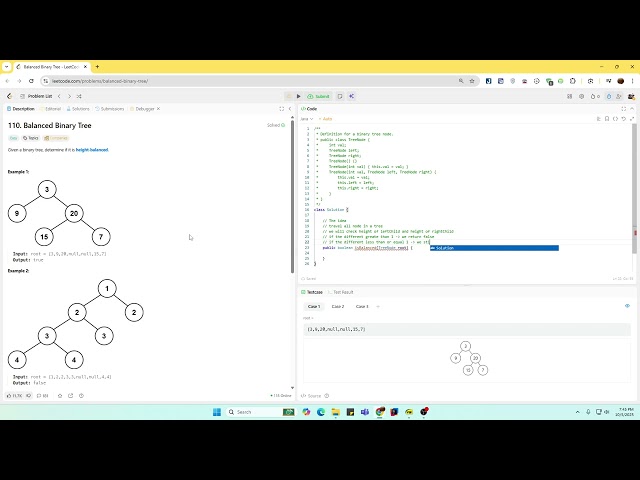Click the Source label below testcase

[x=312, y=396]
